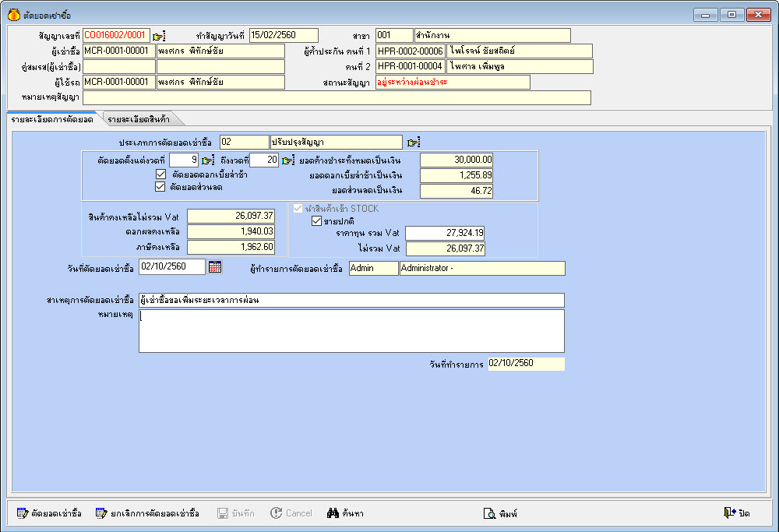Click ending installment field showing 20
Screen dimensions: 779x532
tap(264, 160)
